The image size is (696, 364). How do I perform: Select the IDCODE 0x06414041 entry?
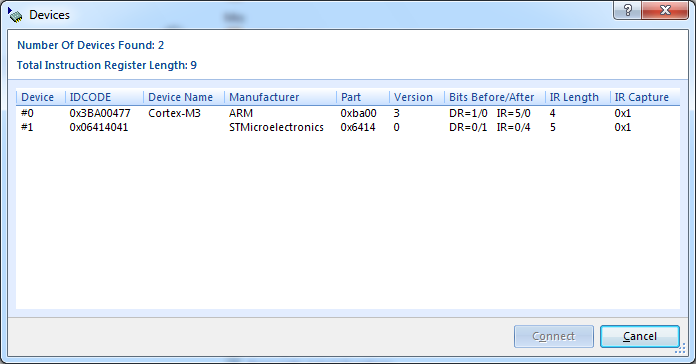coord(99,127)
